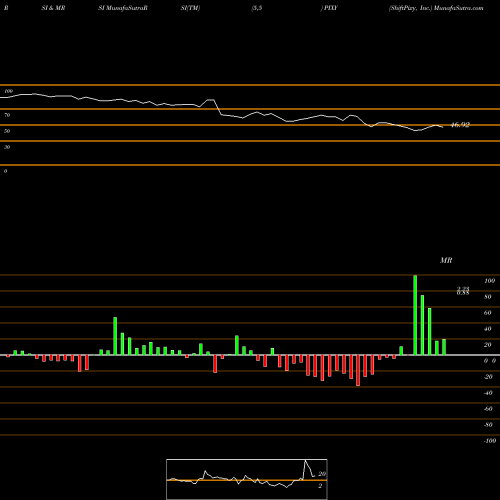This screenshot has width=500, height=500.
Task: Click the ShiftPixy, Inc. MunafaSutra.com header text
Action: click(x=436, y=8)
